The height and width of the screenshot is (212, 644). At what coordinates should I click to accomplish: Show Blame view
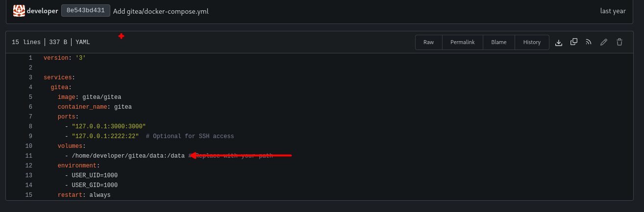click(x=498, y=42)
